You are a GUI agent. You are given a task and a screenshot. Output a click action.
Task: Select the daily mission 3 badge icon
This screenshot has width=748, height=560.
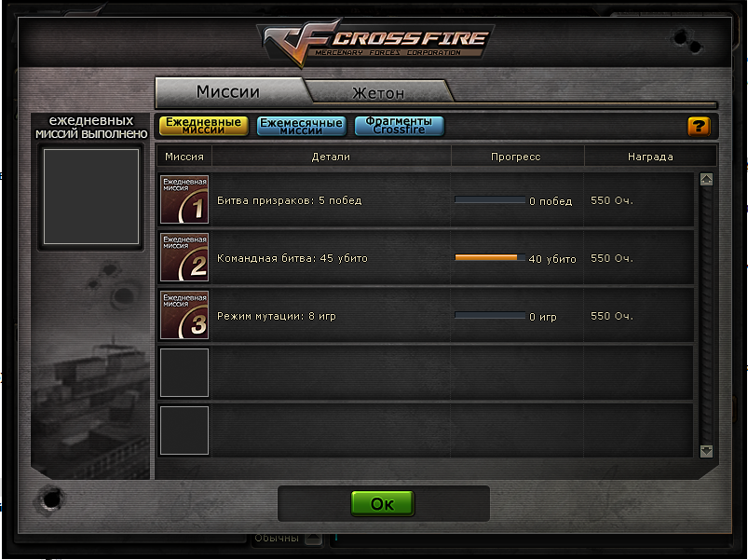tap(184, 315)
